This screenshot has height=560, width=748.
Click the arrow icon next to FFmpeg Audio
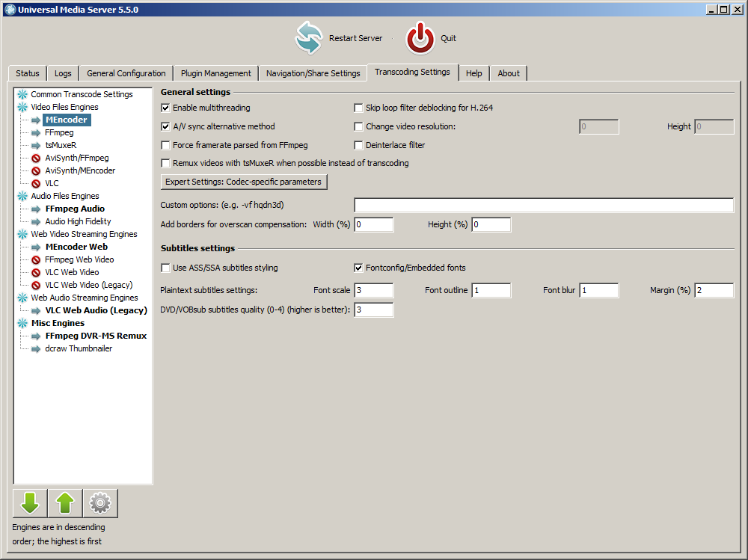36,209
